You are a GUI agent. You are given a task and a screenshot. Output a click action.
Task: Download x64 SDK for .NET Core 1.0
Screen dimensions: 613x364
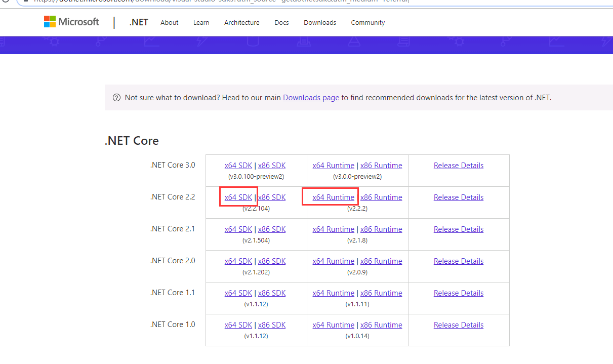click(x=238, y=325)
